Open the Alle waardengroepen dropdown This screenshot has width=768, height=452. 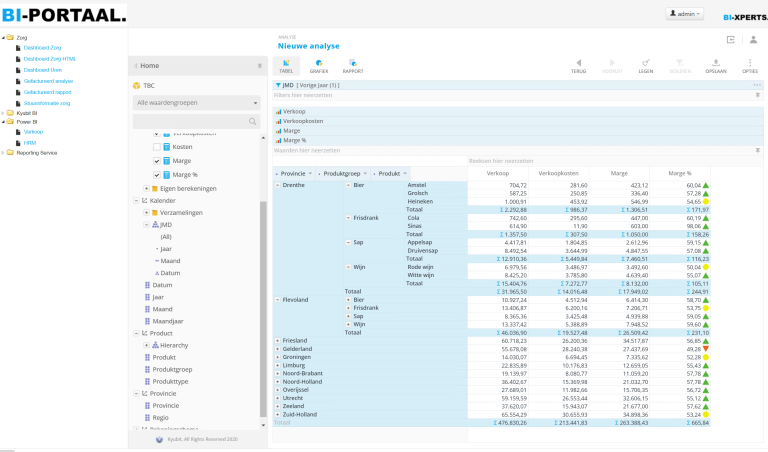(x=197, y=102)
